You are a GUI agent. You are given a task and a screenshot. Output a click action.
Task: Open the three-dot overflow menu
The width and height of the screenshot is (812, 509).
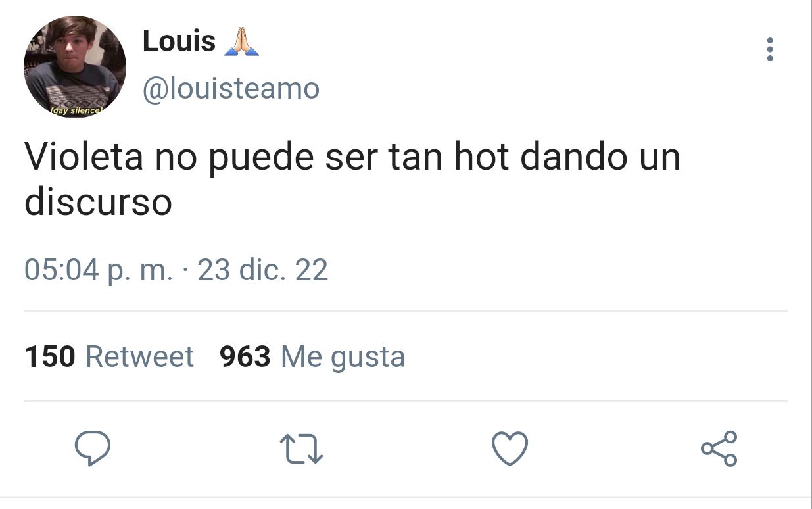[x=770, y=49]
